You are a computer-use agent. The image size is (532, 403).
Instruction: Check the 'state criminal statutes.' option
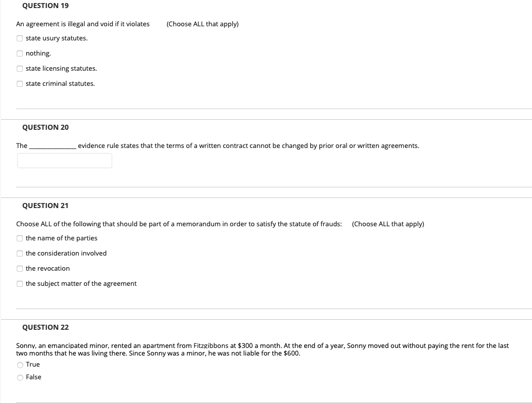(19, 83)
